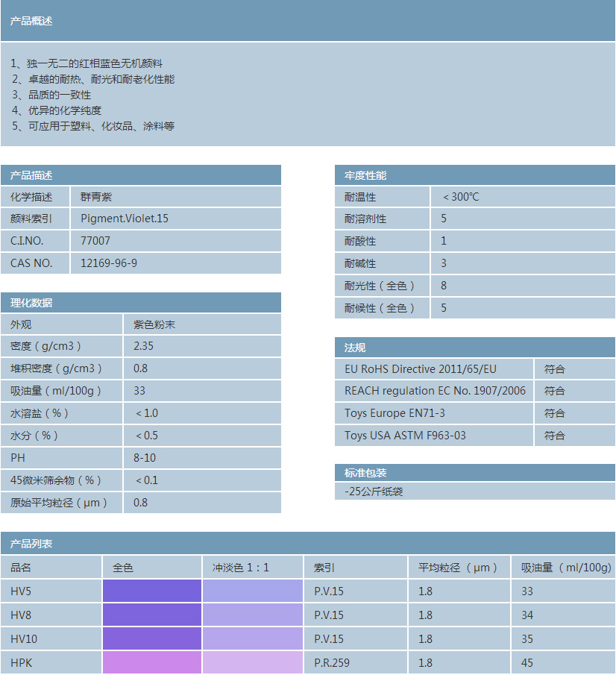This screenshot has height=675, width=616.
Task: Select the product name 'HV8'
Action: point(21,615)
